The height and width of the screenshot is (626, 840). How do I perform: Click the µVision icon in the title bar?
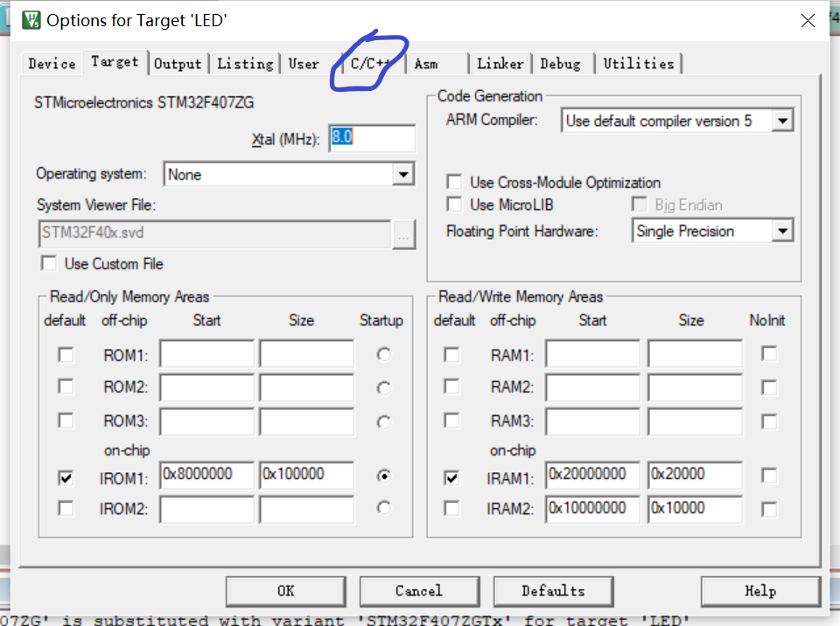(x=32, y=19)
